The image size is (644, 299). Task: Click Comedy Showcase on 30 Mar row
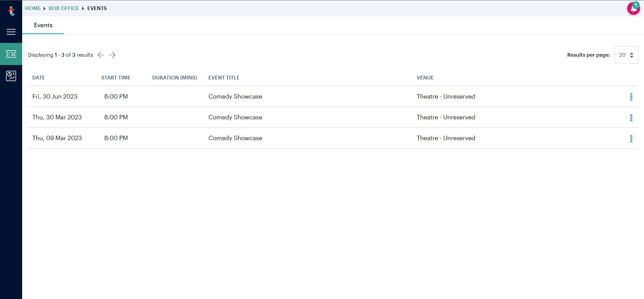tap(235, 117)
